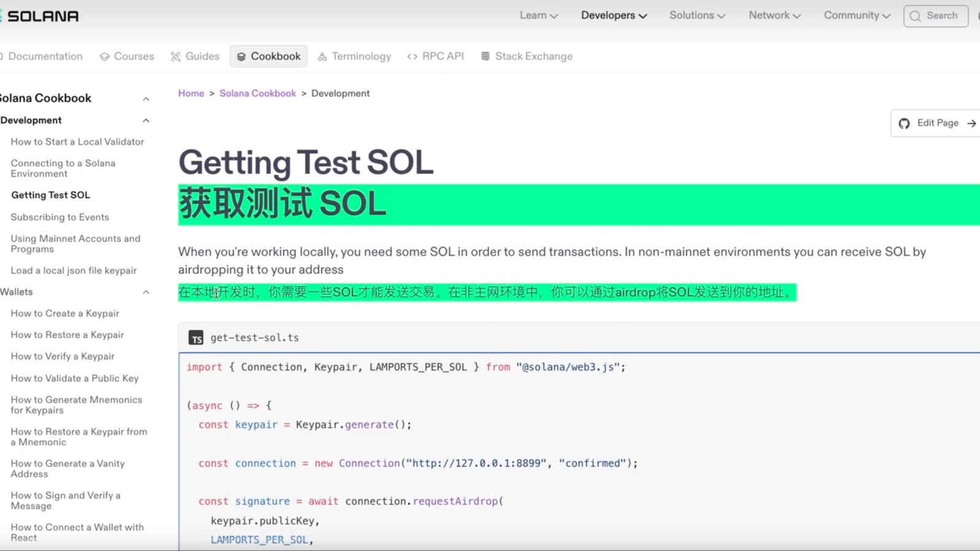The width and height of the screenshot is (980, 551).
Task: Open How to Restore a Keypair from a Mnemonic
Action: [79, 437]
